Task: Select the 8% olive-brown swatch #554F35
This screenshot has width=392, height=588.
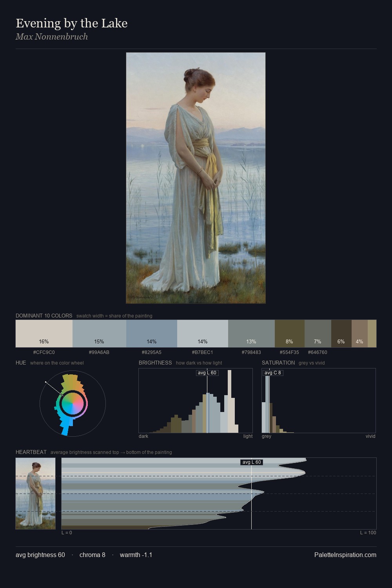Action: click(x=290, y=334)
